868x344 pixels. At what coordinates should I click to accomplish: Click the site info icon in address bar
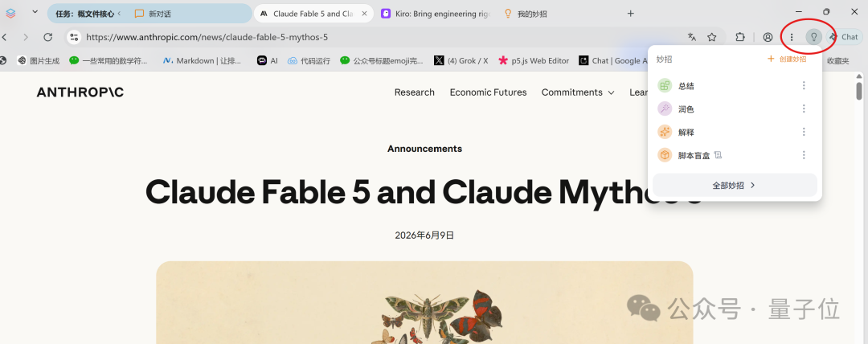pyautogui.click(x=74, y=37)
